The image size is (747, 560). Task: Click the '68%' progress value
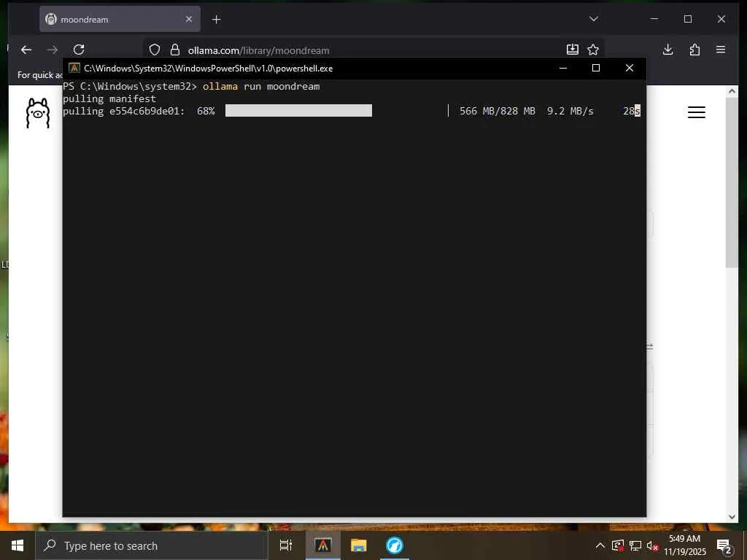point(206,111)
